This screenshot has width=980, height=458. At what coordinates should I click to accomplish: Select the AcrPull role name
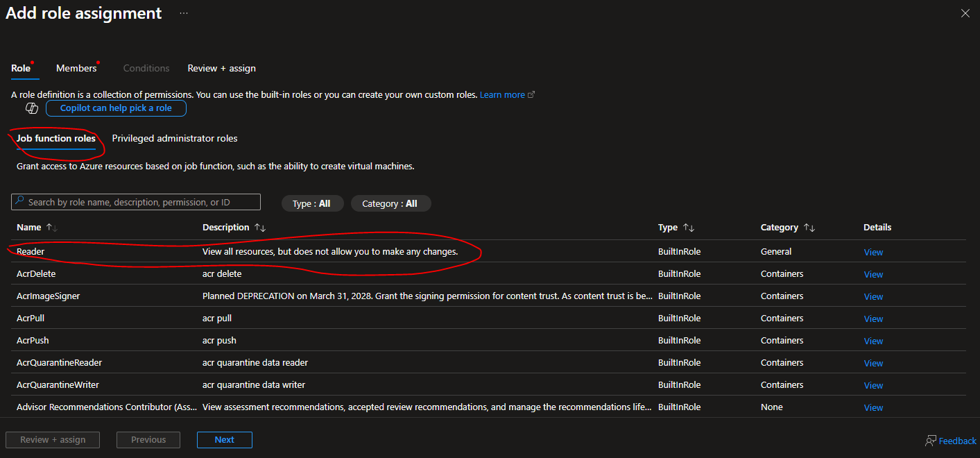pyautogui.click(x=31, y=318)
